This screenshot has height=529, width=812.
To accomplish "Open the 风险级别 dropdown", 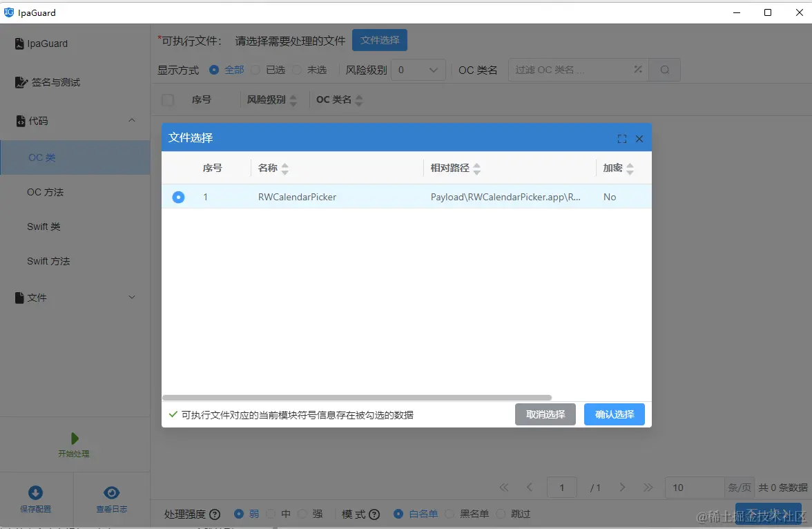I will tap(418, 70).
